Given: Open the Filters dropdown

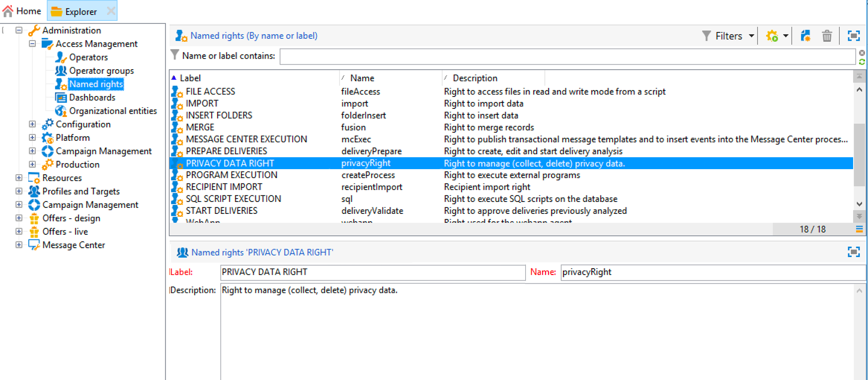Looking at the screenshot, I should pyautogui.click(x=728, y=36).
